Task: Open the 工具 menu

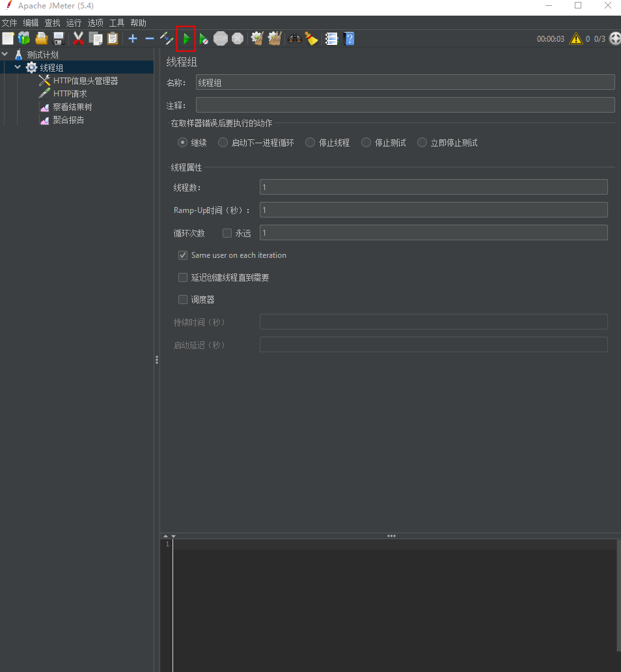Action: (x=117, y=23)
